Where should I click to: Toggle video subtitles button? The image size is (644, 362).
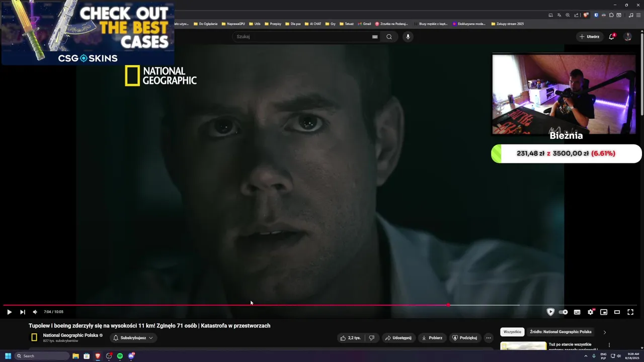point(577,312)
